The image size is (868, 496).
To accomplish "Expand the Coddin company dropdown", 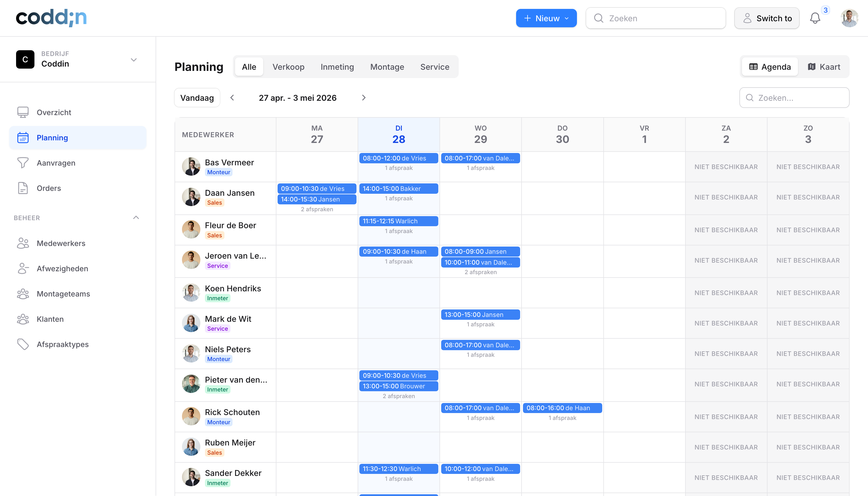I will click(133, 60).
